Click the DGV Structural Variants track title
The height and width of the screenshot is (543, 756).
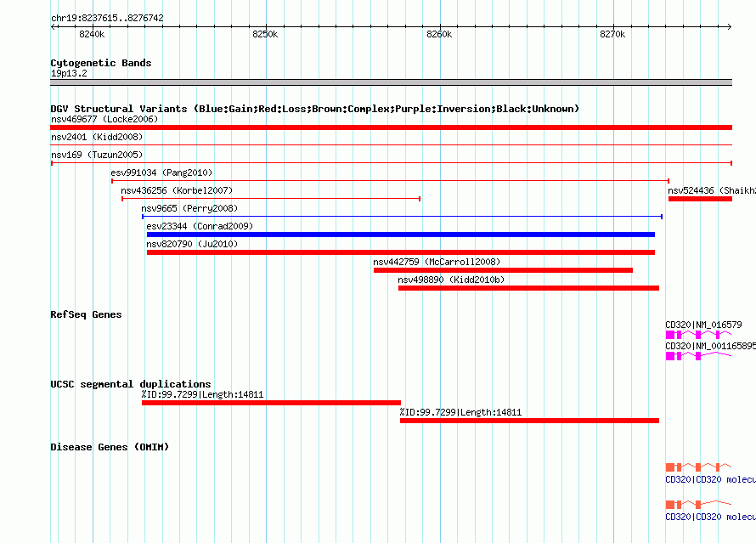tap(315, 109)
